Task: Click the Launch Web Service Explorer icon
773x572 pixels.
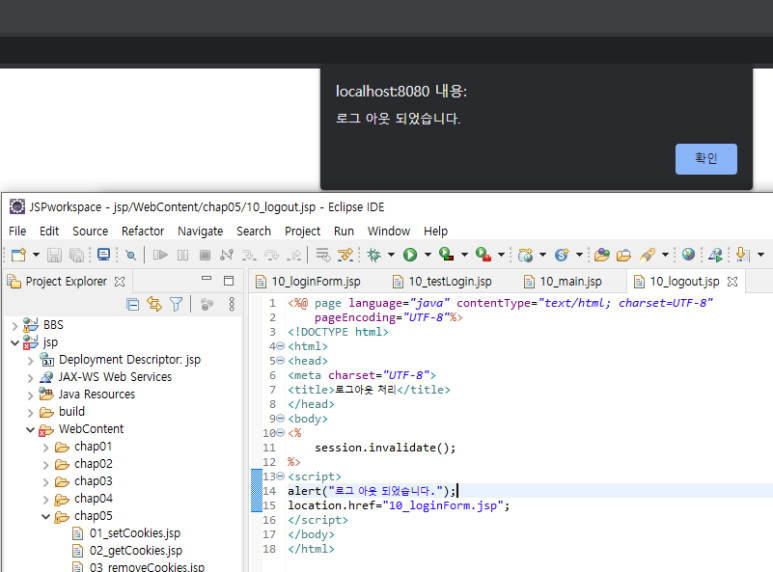Action: (x=715, y=255)
